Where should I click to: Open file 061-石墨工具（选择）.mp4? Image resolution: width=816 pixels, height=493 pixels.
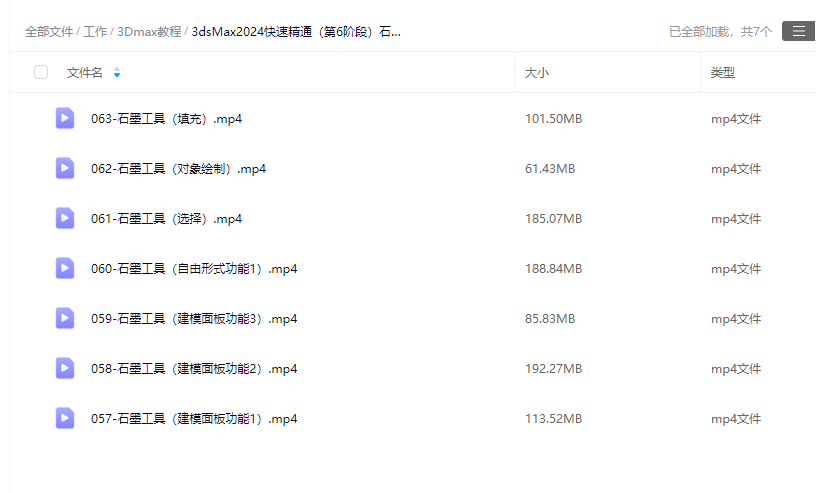point(166,219)
